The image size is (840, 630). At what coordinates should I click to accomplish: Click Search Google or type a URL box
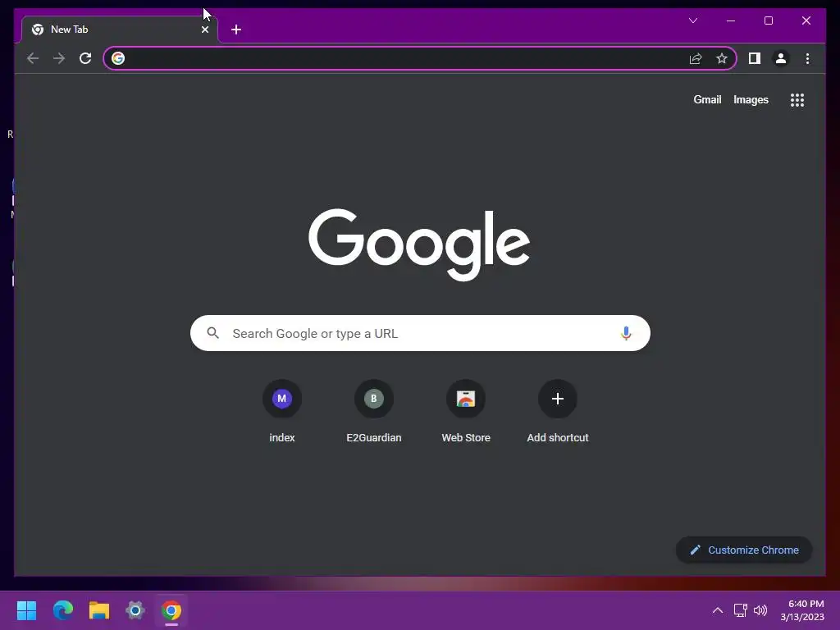click(420, 333)
